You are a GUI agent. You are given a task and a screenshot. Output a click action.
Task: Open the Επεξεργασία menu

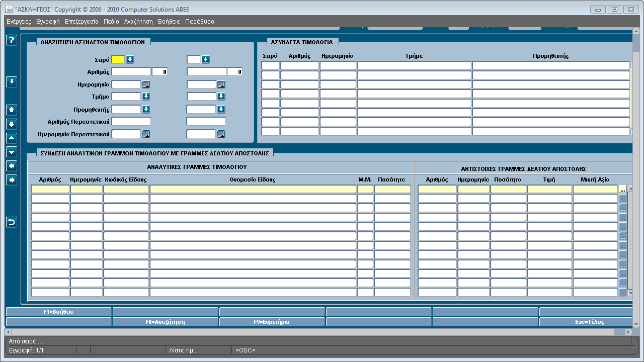[x=82, y=22]
